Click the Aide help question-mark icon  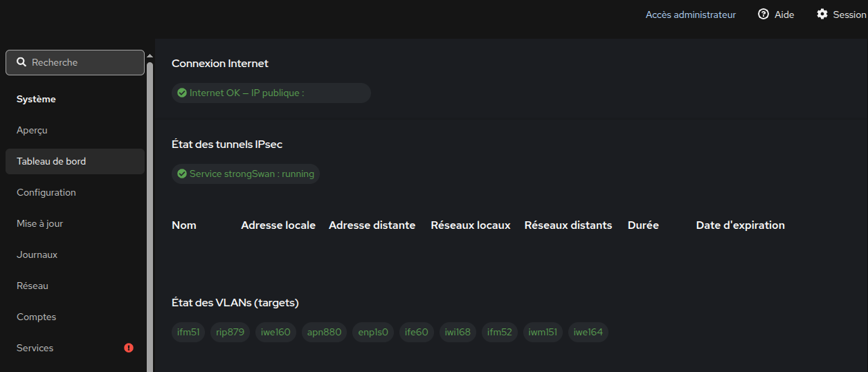(x=763, y=14)
